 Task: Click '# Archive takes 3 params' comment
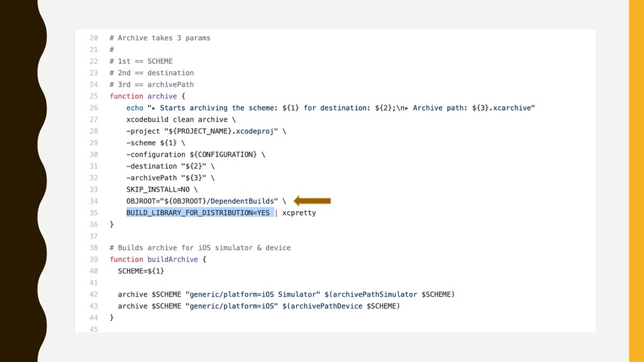(x=160, y=38)
